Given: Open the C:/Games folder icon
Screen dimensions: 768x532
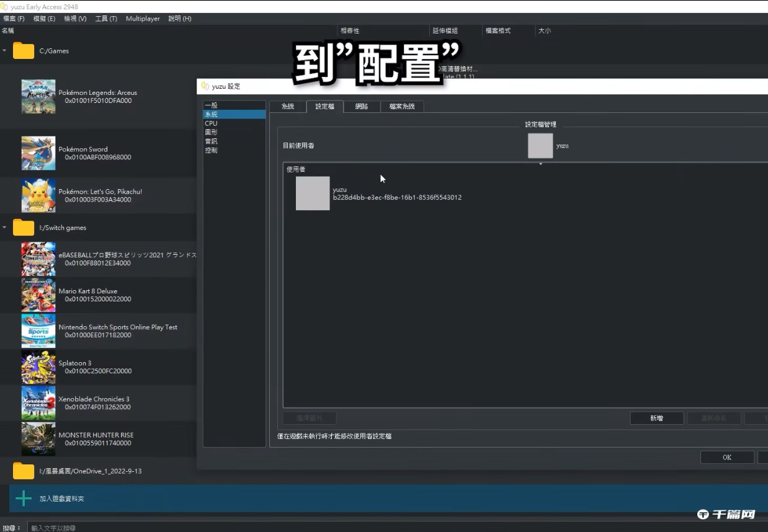Looking at the screenshot, I should click(23, 50).
